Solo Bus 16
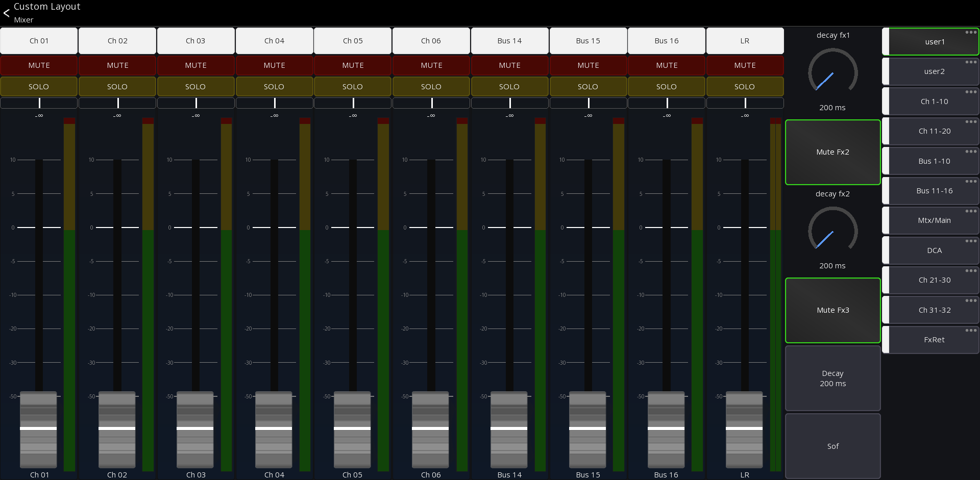This screenshot has height=480, width=980. tap(667, 87)
